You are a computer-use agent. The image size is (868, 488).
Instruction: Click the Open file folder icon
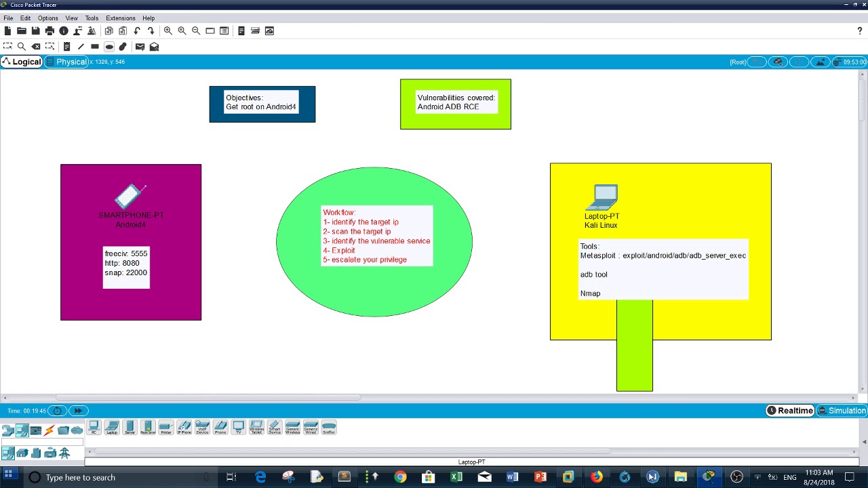pos(22,30)
